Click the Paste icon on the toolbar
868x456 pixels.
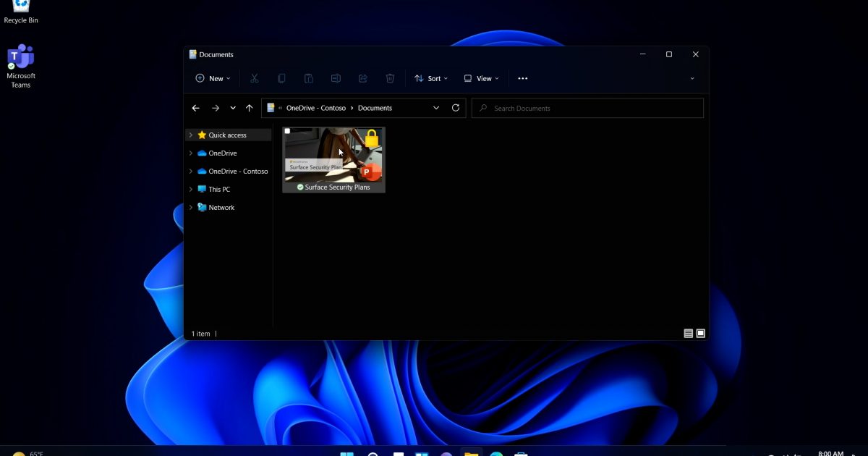[309, 77]
